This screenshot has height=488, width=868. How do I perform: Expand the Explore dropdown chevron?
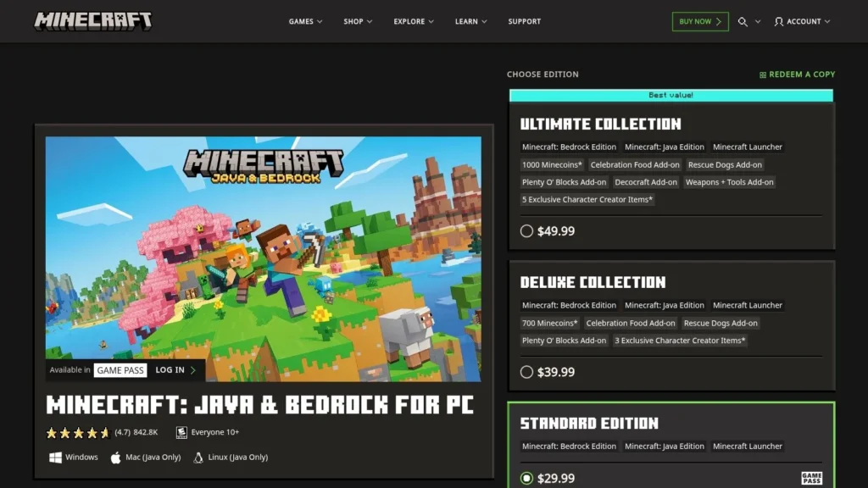pyautogui.click(x=431, y=21)
